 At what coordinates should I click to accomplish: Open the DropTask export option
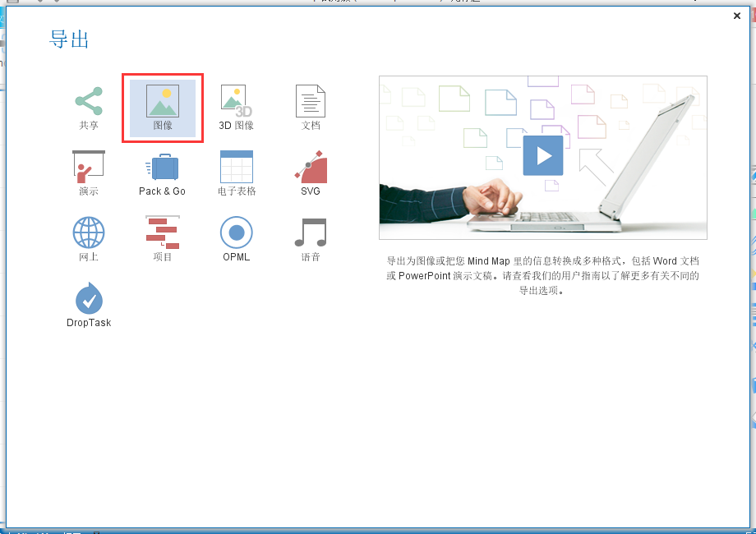88,304
